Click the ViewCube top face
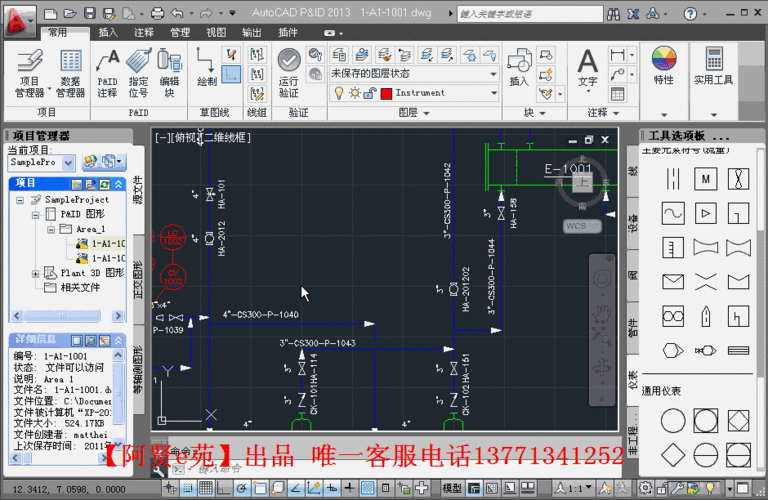This screenshot has width=768, height=500. pyautogui.click(x=583, y=183)
